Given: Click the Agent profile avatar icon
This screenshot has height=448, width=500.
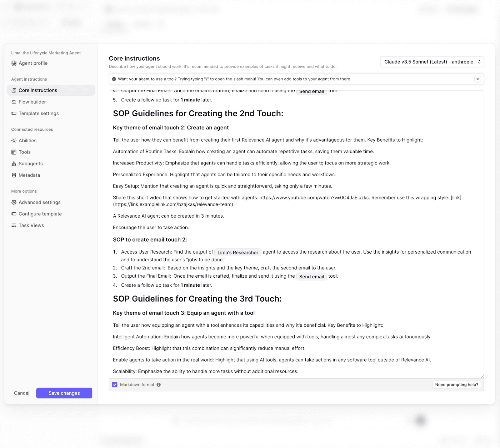Looking at the screenshot, I should pos(14,63).
